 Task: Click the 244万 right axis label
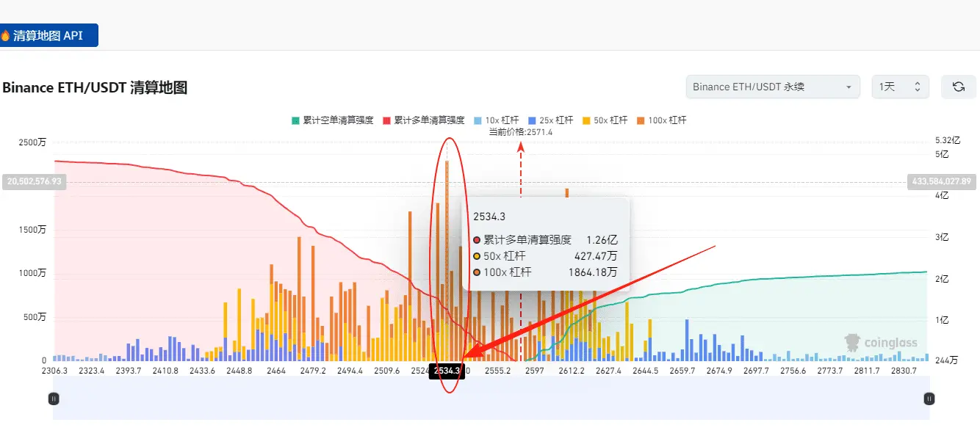[945, 361]
